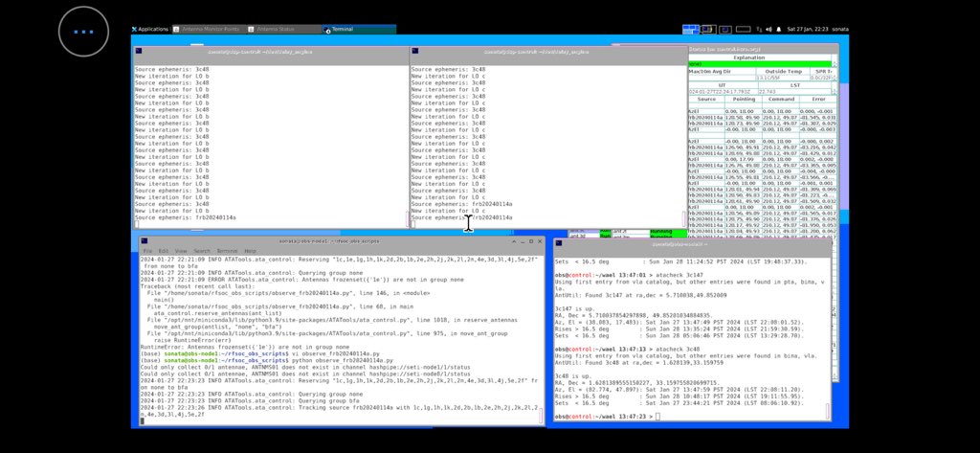Screen dimensions: 980x453
Task: Click the 'python observe_frb20240114a.py' command line
Action: point(267,360)
